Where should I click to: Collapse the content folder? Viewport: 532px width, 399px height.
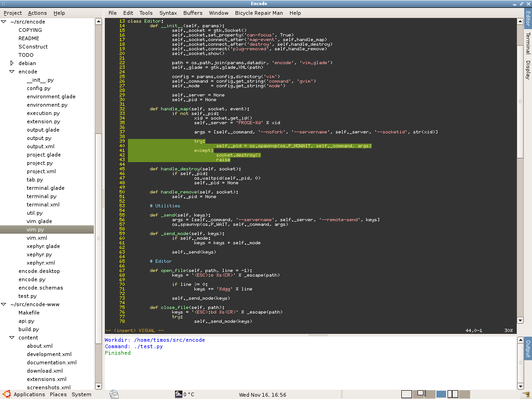(12, 338)
